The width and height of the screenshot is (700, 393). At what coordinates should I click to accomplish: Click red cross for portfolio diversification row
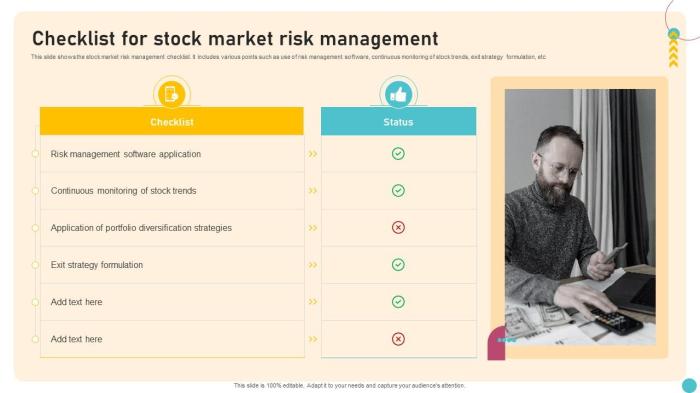tap(398, 228)
